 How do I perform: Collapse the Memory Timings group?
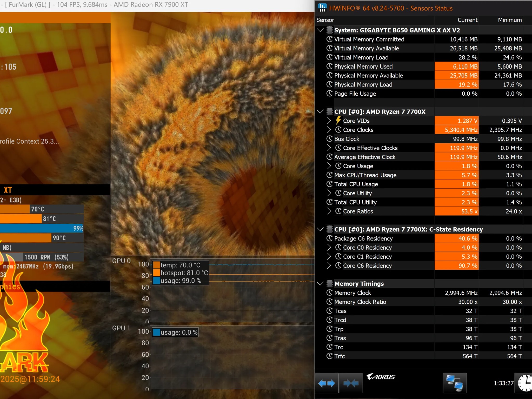point(320,283)
